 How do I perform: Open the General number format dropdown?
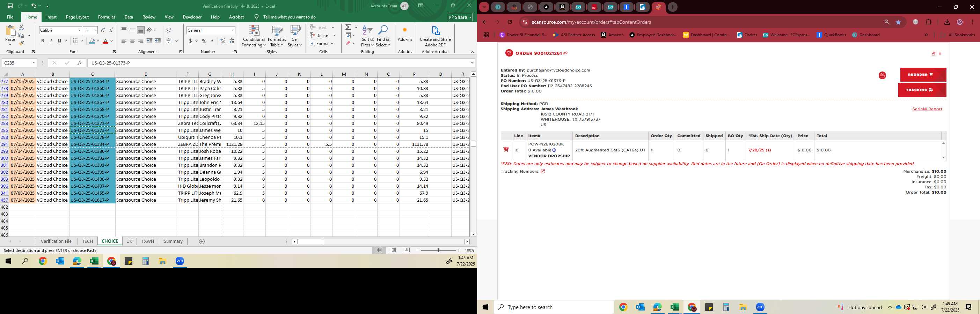(x=233, y=30)
